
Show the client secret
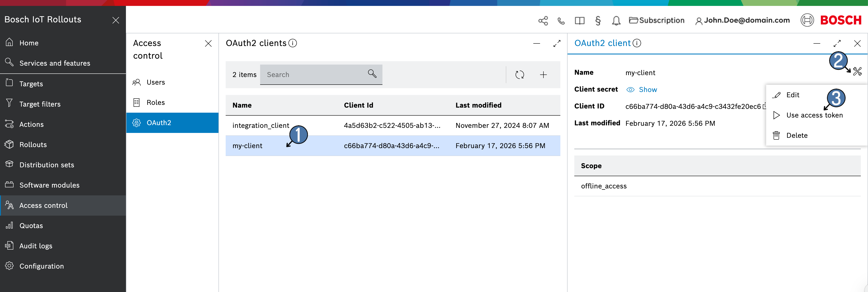[642, 89]
